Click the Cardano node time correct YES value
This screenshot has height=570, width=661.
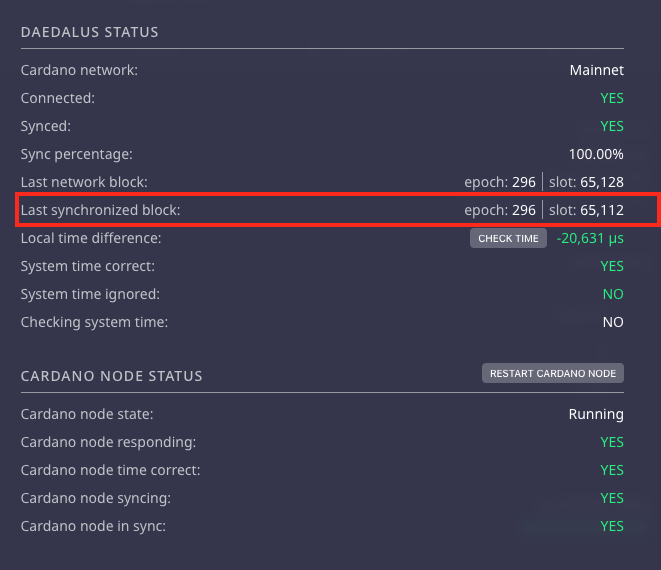612,470
